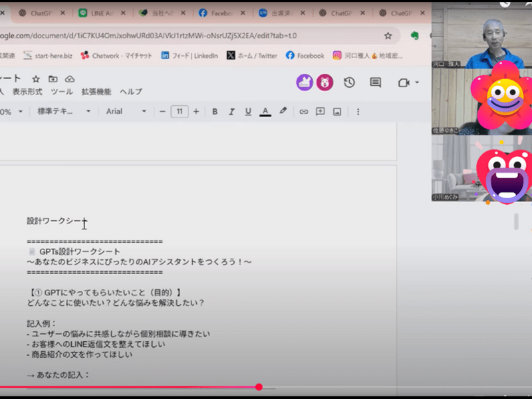Insert an image via the toolbar

(x=337, y=112)
